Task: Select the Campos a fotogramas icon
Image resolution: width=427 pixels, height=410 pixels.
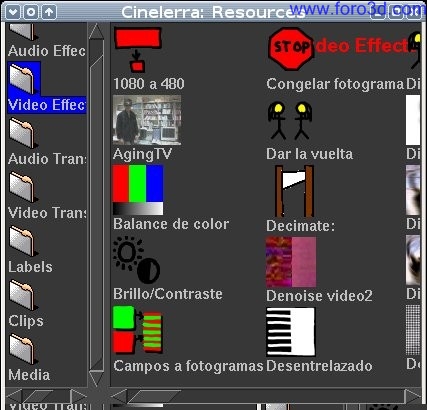Action: click(x=138, y=330)
